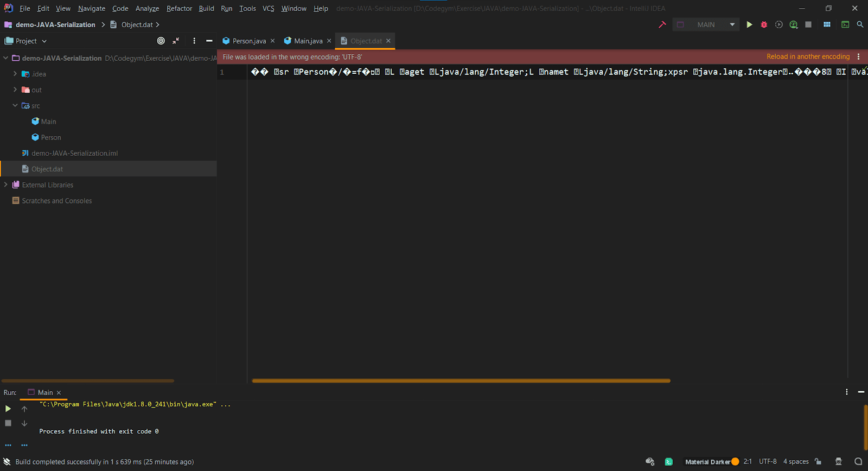Screen dimensions: 868x471
Task: Toggle the read-only lock icon in the status bar
Action: [x=818, y=462]
